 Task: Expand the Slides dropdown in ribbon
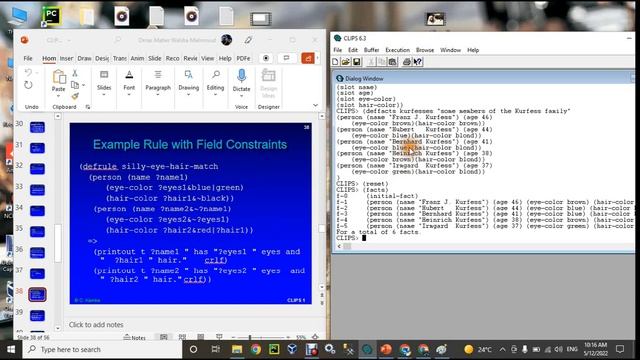click(104, 95)
